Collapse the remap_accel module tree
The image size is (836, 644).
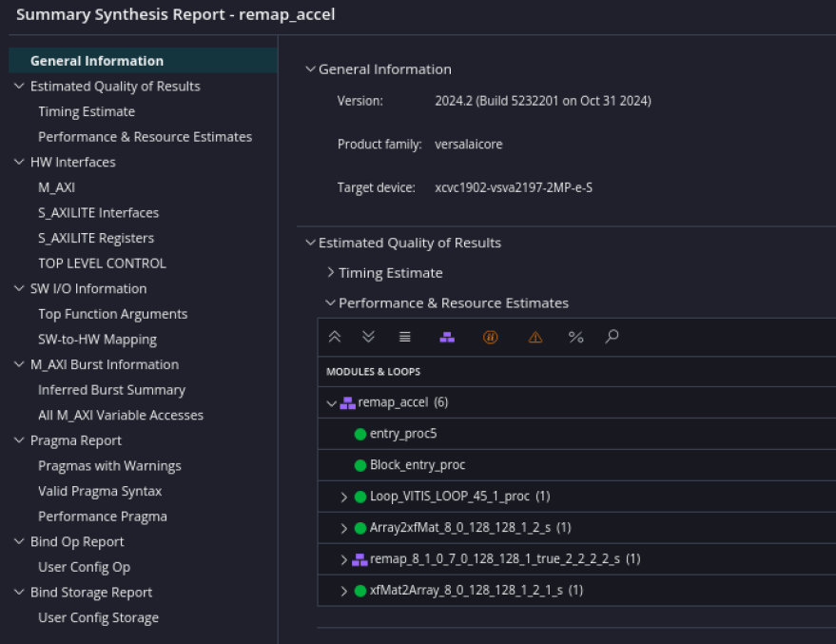[331, 403]
